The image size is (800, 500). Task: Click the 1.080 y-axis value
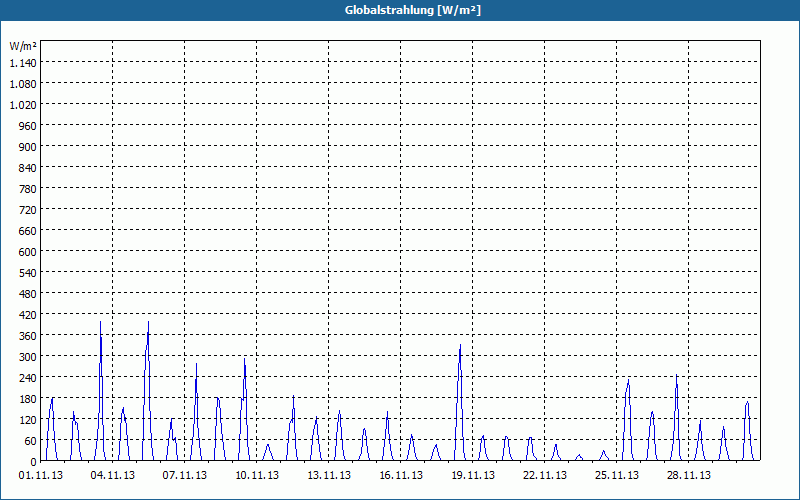pos(23,84)
